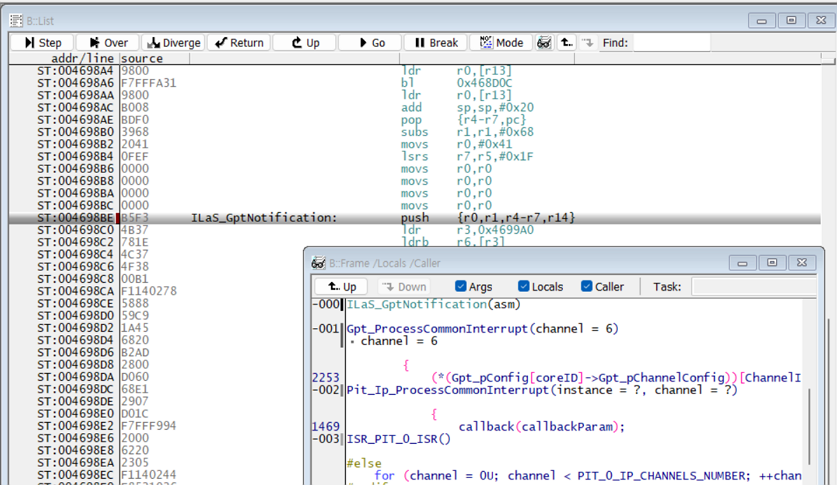Close the B::Frame /Locals /Caller window

802,263
